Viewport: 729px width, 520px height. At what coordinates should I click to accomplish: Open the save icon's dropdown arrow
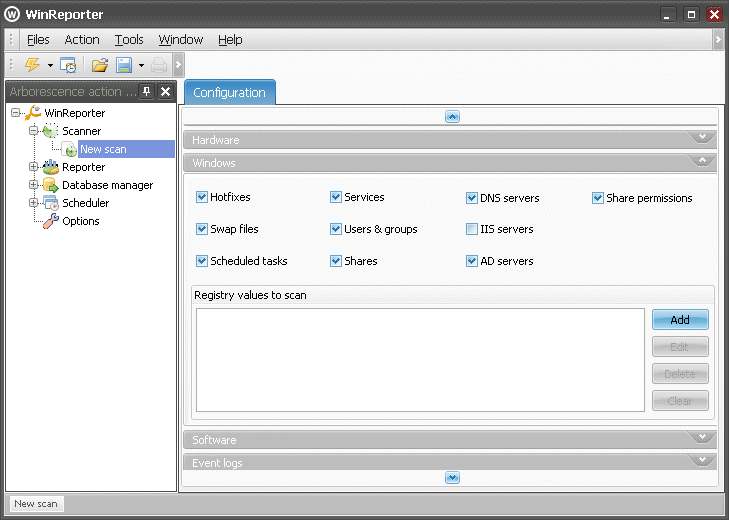coord(141,65)
